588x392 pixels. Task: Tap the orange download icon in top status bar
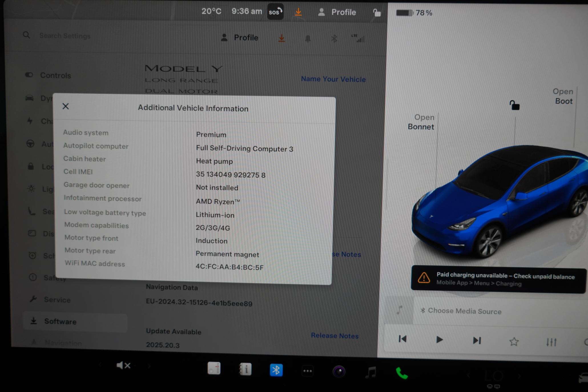click(298, 12)
